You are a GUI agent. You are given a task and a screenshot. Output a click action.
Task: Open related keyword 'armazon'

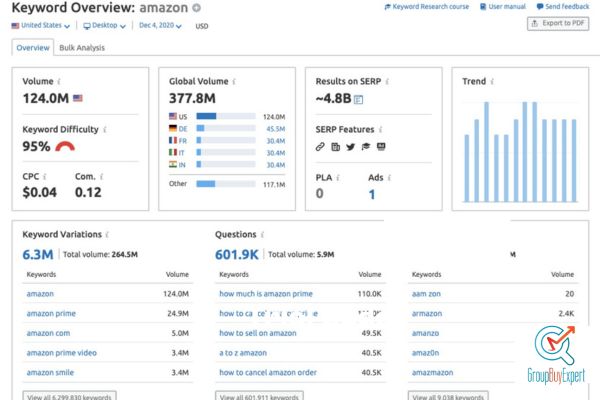pos(427,313)
